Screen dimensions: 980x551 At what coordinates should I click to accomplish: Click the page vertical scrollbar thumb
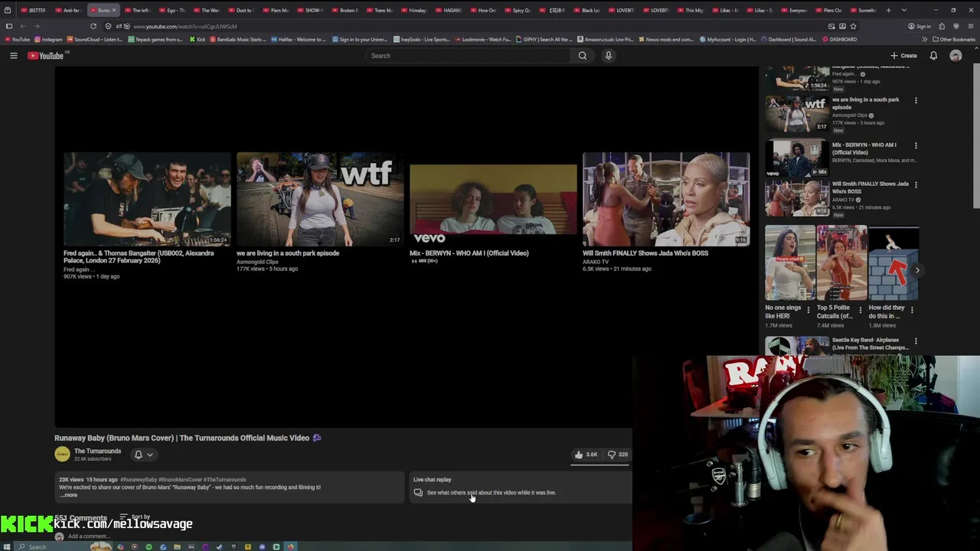pos(976,136)
